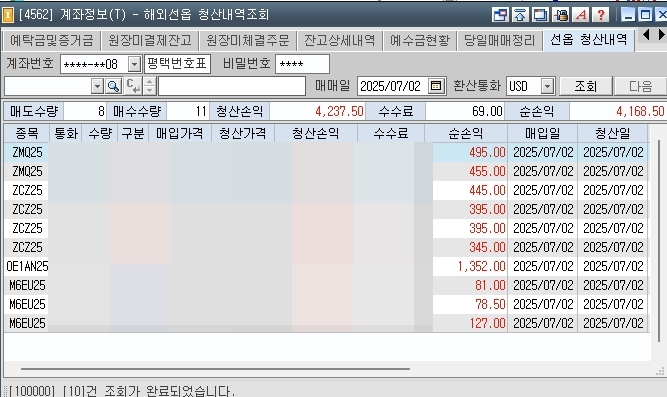Click the 구분 column header
Viewport: 667px width, 397px height.
pos(133,133)
